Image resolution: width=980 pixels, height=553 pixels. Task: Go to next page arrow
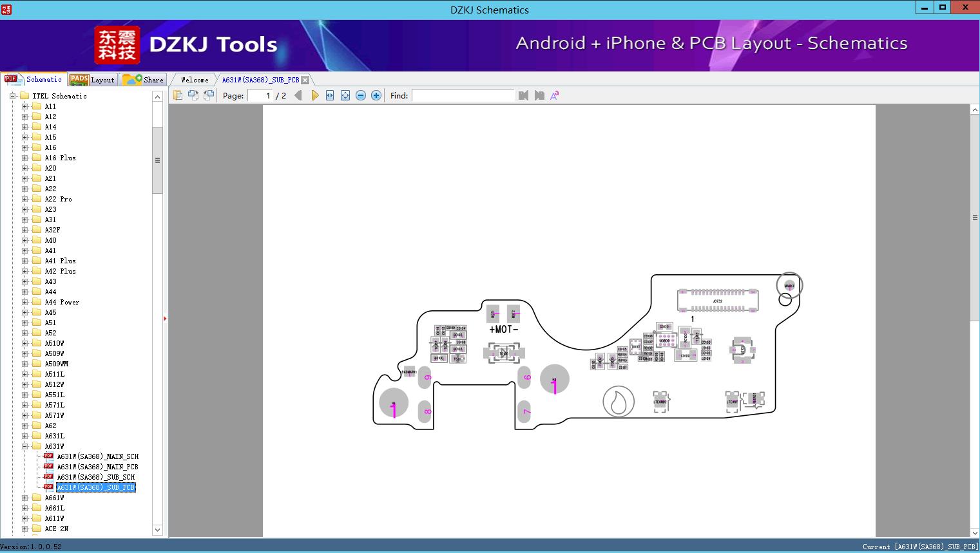click(x=314, y=95)
